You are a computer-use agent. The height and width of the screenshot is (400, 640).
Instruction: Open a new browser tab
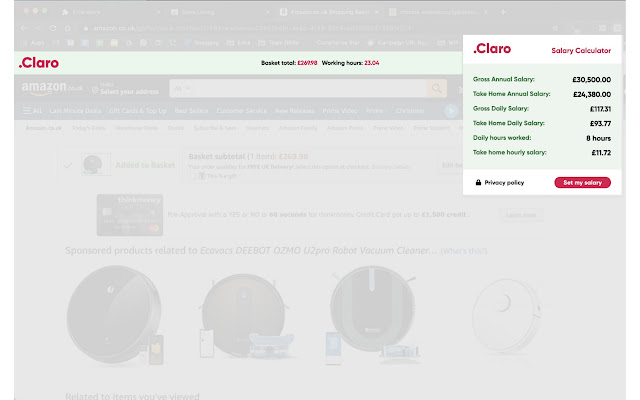503,12
